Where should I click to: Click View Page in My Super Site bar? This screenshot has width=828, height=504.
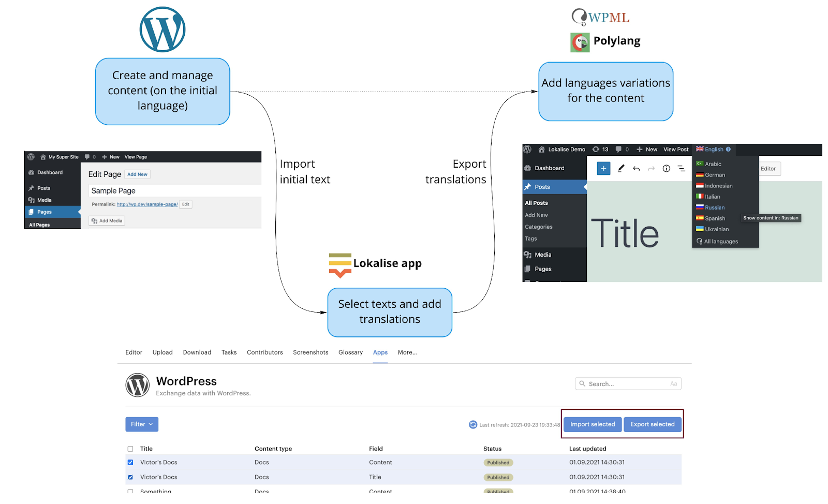coord(136,157)
